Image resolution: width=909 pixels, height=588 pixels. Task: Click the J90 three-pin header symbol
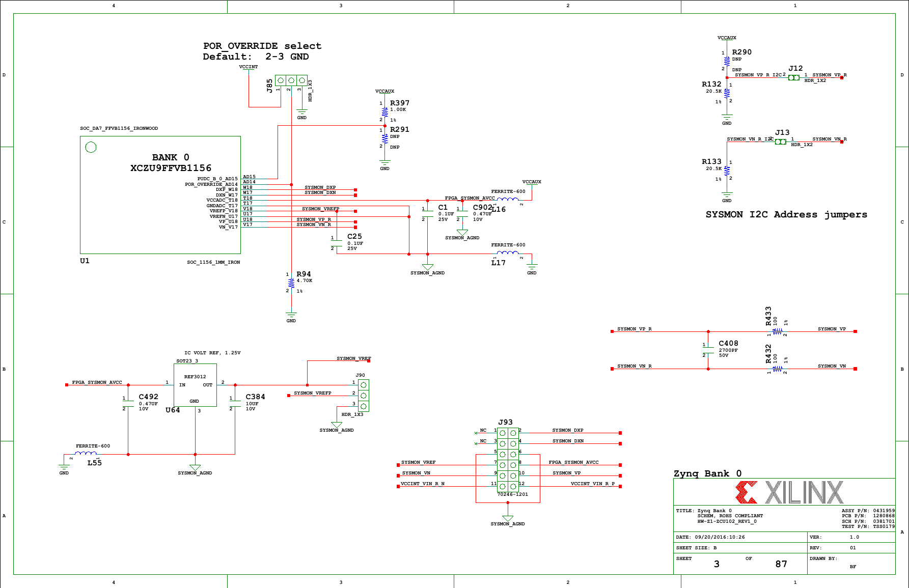364,396
